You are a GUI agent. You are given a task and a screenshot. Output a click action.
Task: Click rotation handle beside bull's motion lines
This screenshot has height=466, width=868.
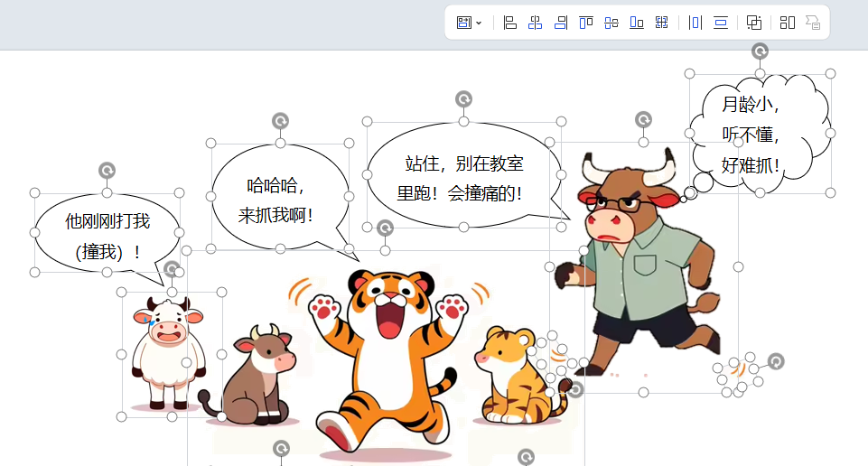[x=776, y=362]
